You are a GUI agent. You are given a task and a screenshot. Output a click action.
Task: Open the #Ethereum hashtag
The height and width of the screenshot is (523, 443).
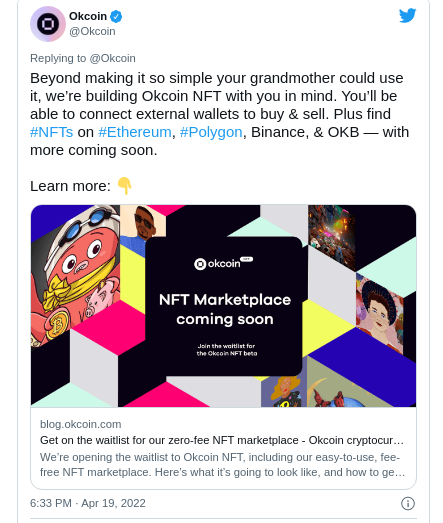[135, 132]
